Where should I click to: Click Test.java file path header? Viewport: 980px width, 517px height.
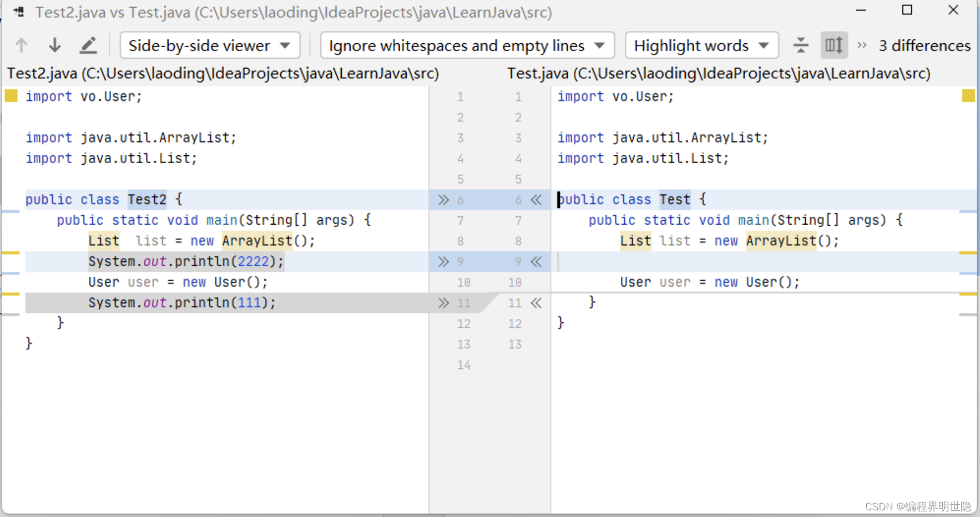(x=719, y=73)
